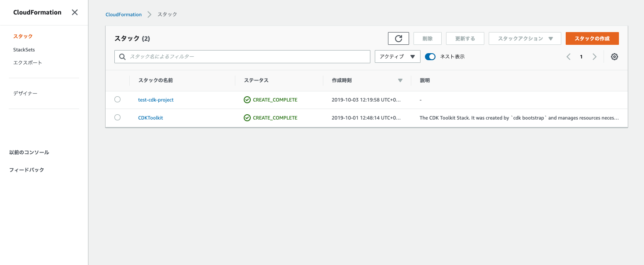
Task: Click the 作成時刻 column header label
Action: (342, 80)
